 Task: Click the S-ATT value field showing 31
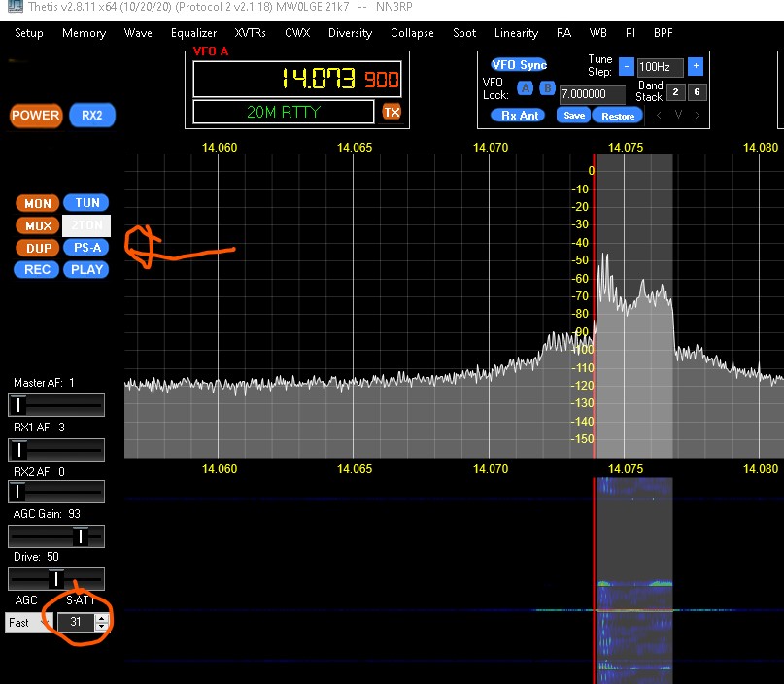[x=76, y=622]
